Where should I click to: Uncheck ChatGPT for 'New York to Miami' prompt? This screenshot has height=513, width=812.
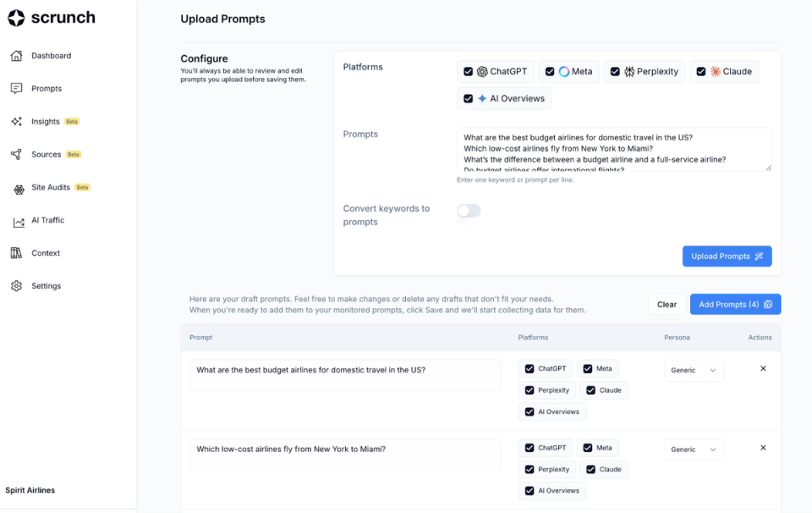tap(529, 448)
